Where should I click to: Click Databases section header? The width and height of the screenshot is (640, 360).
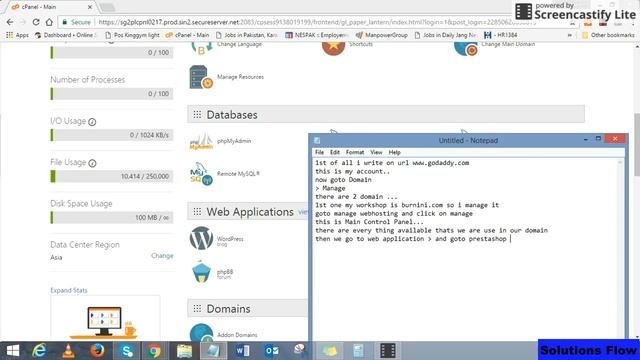tap(386, 114)
